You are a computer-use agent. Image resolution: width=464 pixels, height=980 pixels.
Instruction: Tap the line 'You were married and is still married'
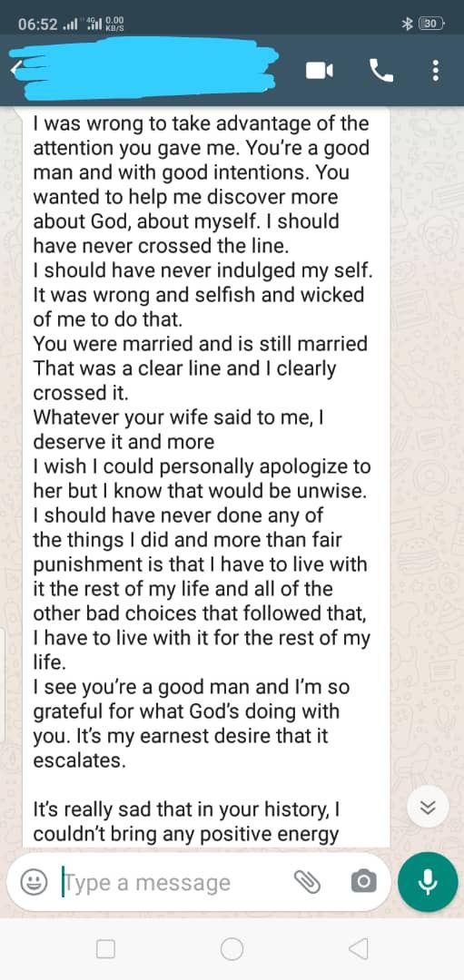200,344
